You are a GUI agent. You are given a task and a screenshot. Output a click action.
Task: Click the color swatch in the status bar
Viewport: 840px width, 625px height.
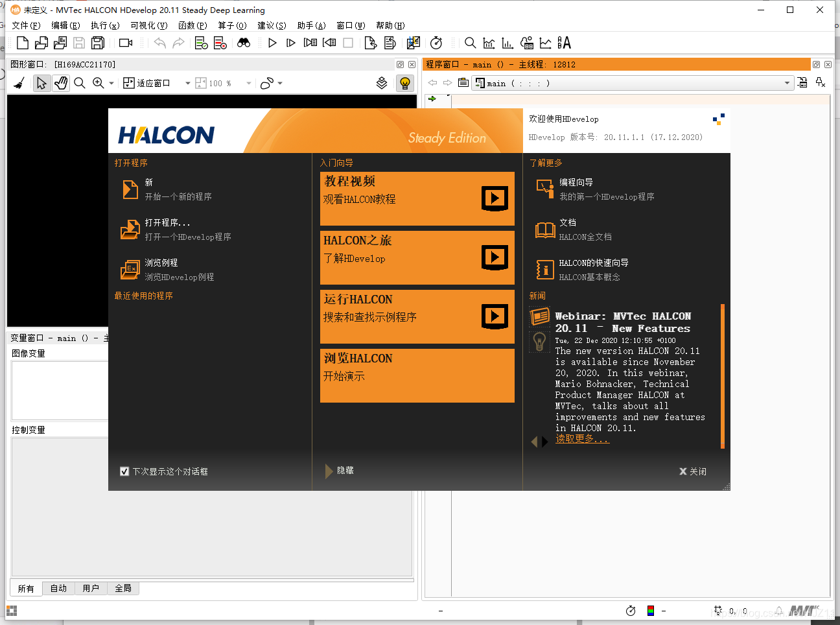pos(650,610)
